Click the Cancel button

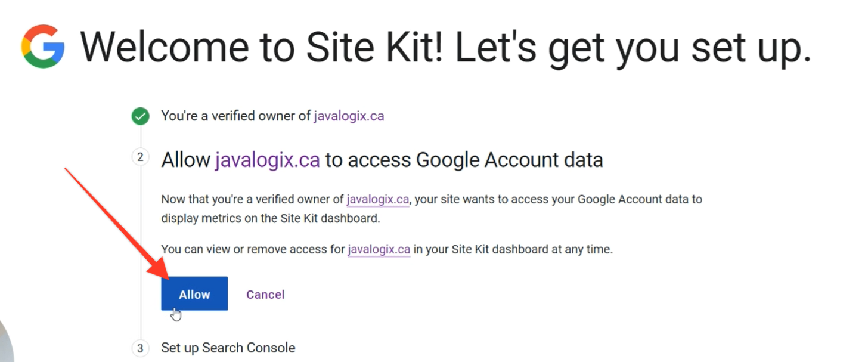tap(265, 294)
